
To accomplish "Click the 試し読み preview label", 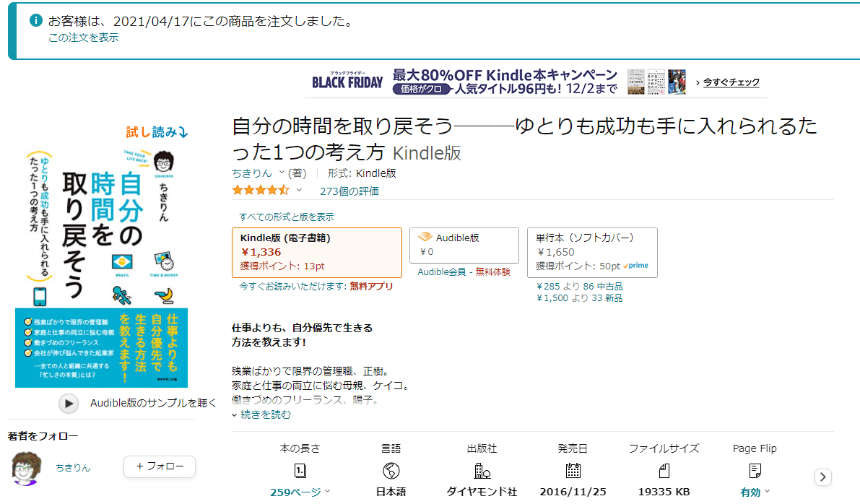I will click(x=157, y=132).
